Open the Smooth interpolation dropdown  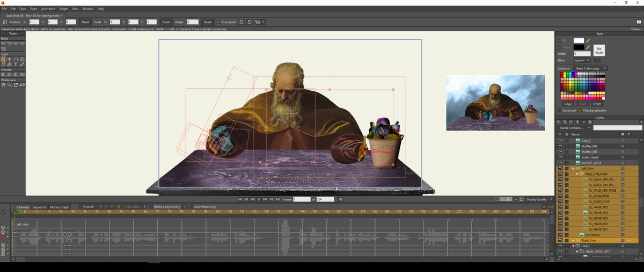(91, 206)
